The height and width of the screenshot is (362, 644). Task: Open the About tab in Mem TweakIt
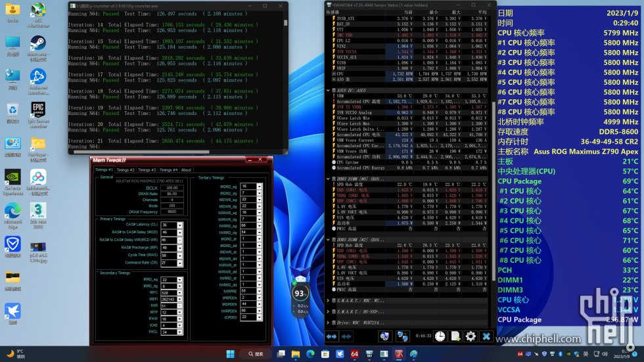point(186,170)
